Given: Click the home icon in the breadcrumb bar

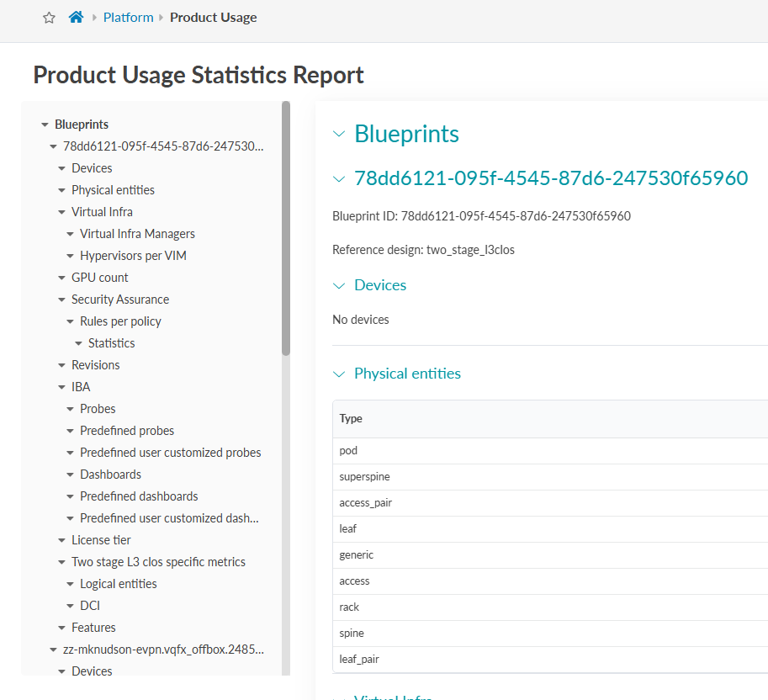Looking at the screenshot, I should [75, 16].
